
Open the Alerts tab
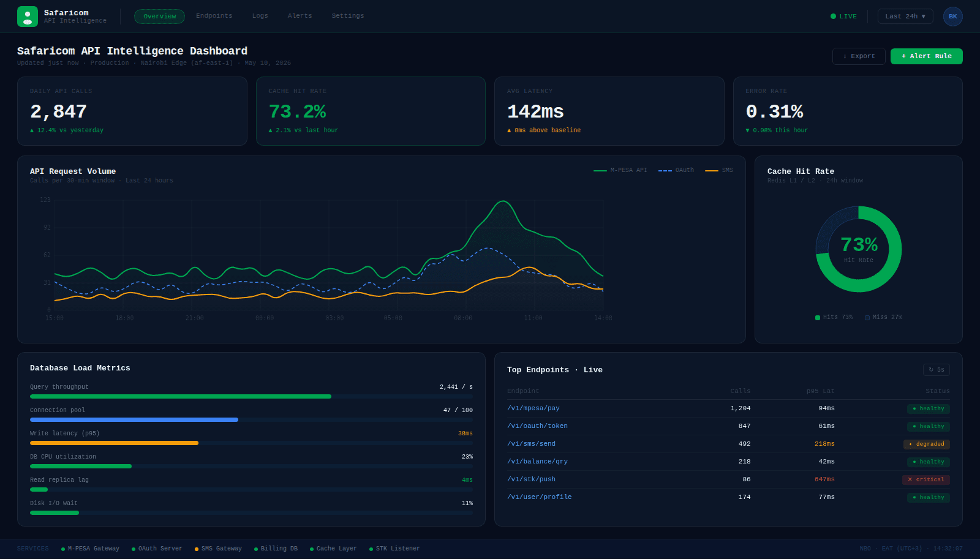[x=300, y=16]
